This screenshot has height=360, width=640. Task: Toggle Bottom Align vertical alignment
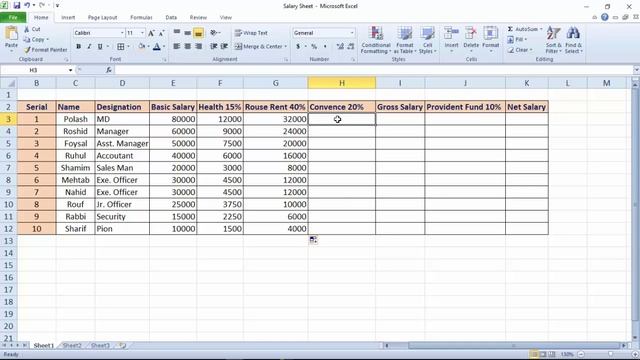pos(198,33)
